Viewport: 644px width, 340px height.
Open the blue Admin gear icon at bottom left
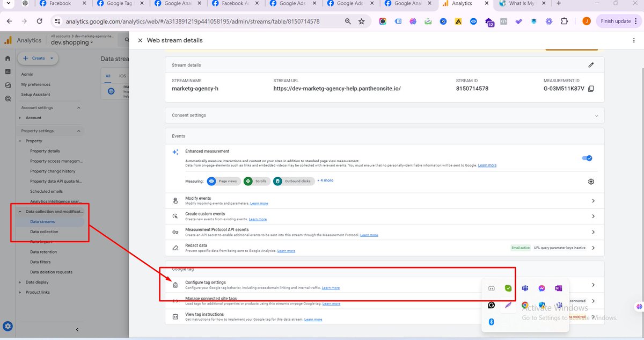click(x=8, y=325)
